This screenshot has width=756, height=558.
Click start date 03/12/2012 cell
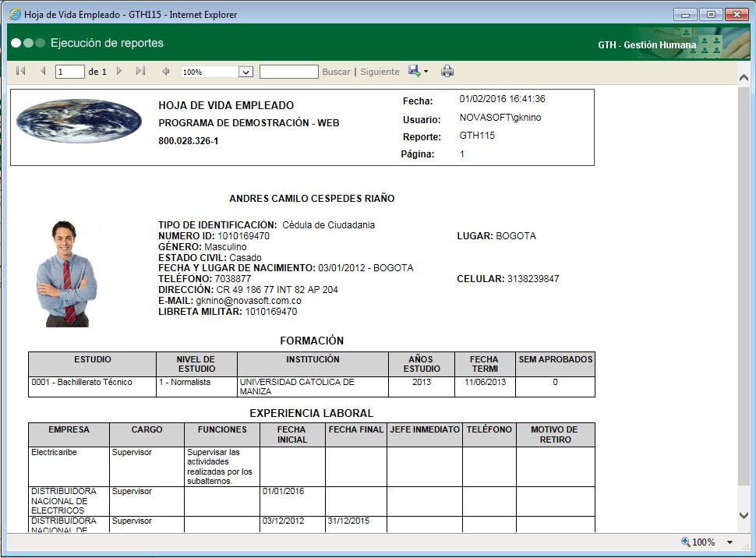tap(293, 524)
